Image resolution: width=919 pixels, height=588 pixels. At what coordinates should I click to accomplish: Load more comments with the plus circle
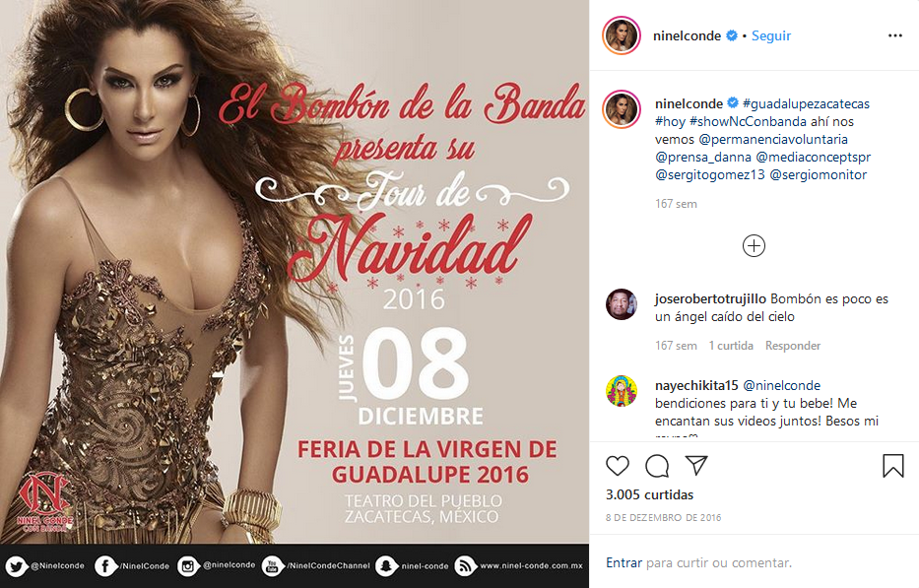754,245
